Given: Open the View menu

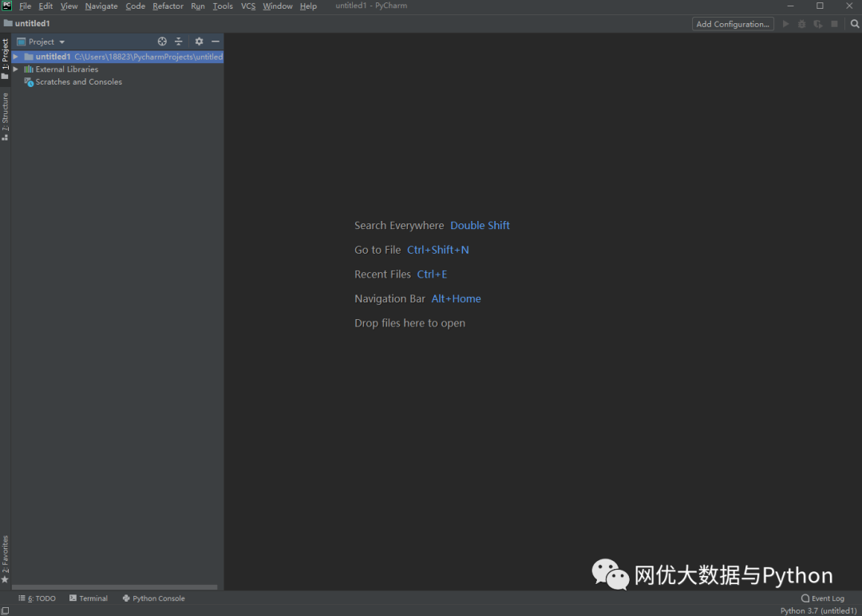Looking at the screenshot, I should click(x=69, y=6).
